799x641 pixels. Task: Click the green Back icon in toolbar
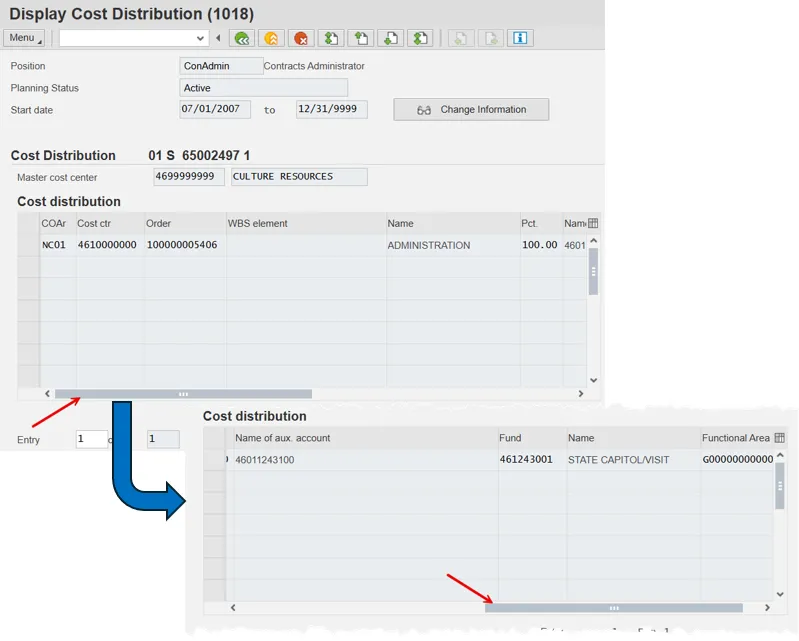tap(240, 38)
